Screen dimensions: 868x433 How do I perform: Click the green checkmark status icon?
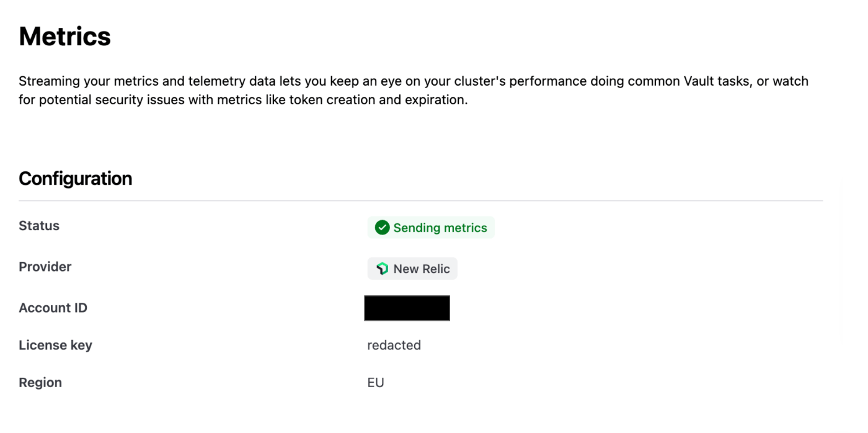pos(382,228)
